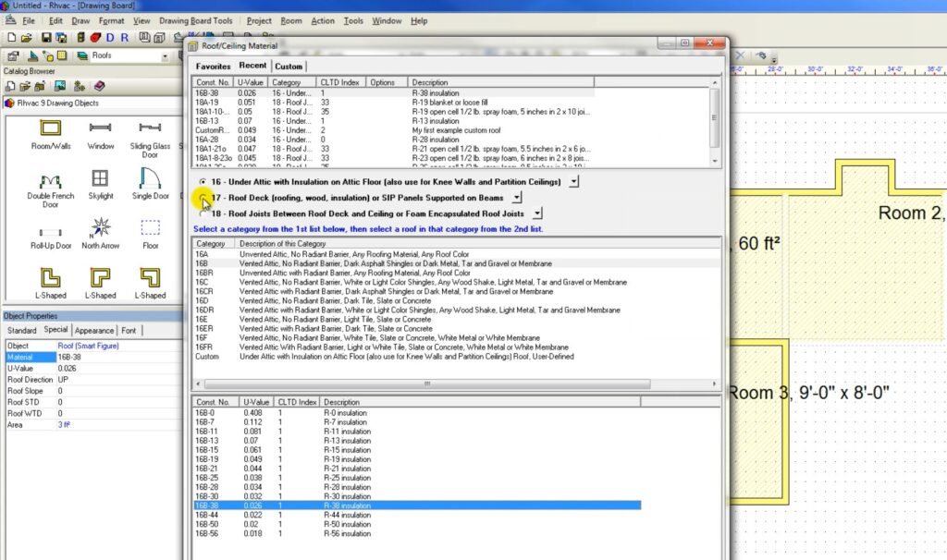The image size is (947, 560).
Task: Expand dropdown next to category 16
Action: (574, 182)
